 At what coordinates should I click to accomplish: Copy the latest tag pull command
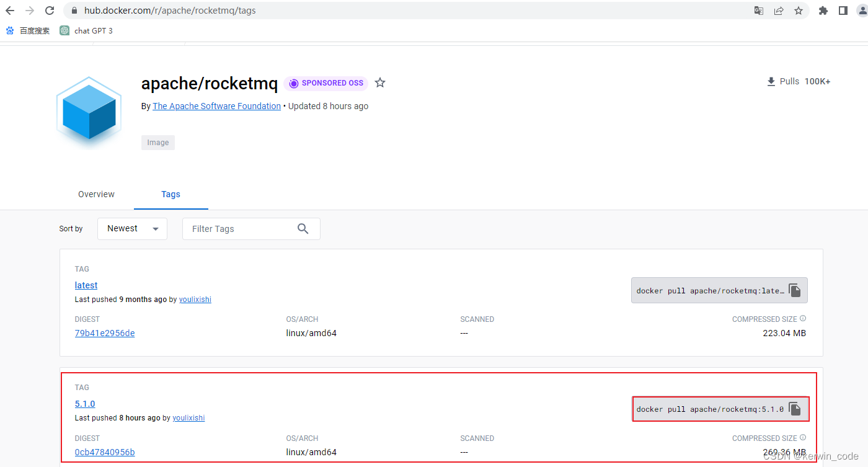(x=795, y=290)
